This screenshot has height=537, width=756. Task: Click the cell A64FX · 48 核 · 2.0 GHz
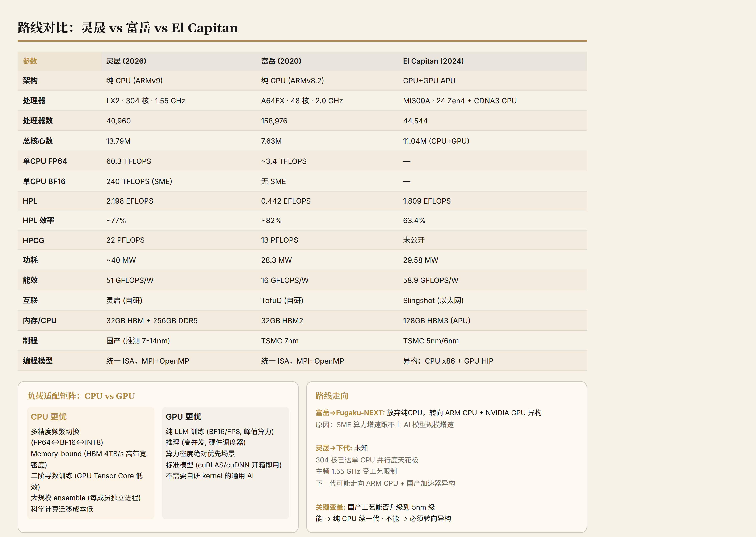pos(302,101)
